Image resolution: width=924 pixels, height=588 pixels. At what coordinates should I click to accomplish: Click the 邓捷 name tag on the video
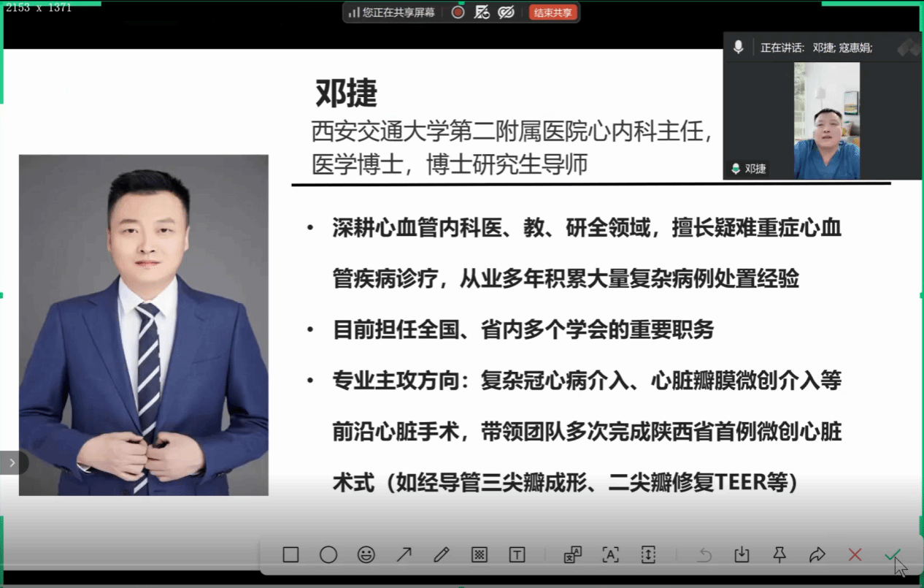click(x=749, y=169)
